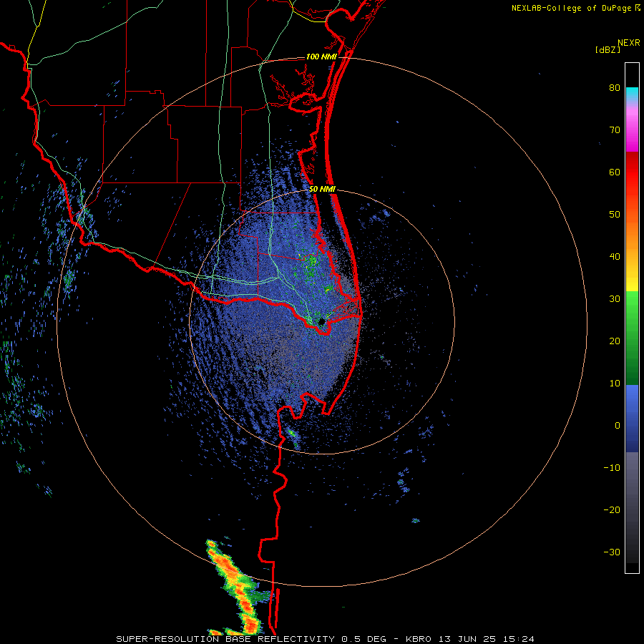644x644 pixels.
Task: Click the 13 JUN 25 15:24 timestamp
Action: pyautogui.click(x=487, y=639)
